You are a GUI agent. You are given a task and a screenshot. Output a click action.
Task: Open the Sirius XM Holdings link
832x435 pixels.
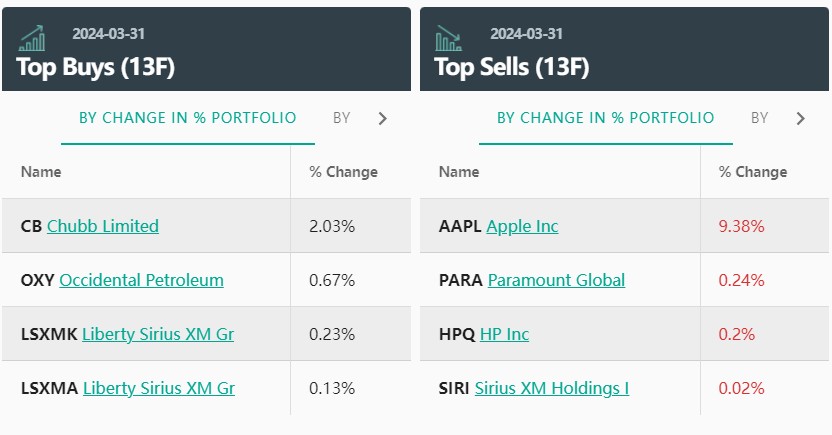[x=552, y=388]
